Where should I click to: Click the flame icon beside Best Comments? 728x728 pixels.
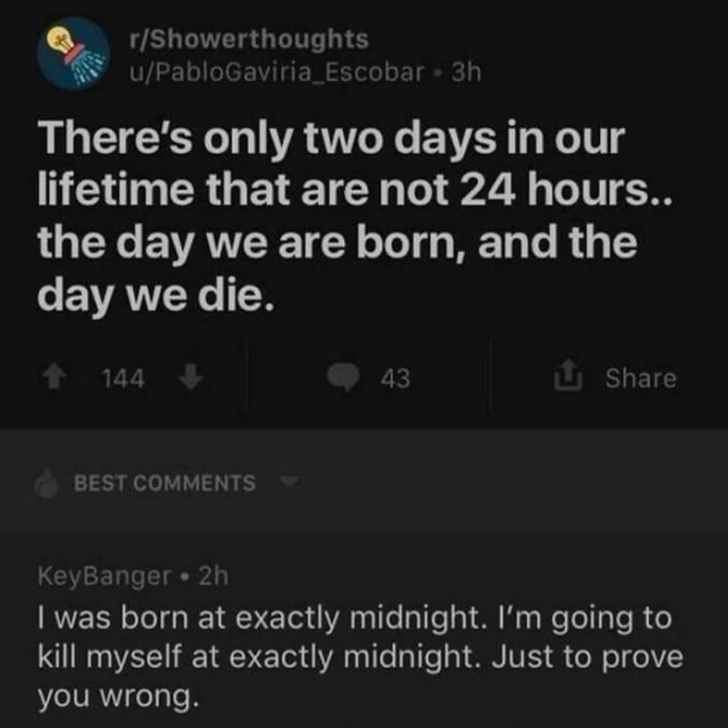pyautogui.click(x=48, y=484)
